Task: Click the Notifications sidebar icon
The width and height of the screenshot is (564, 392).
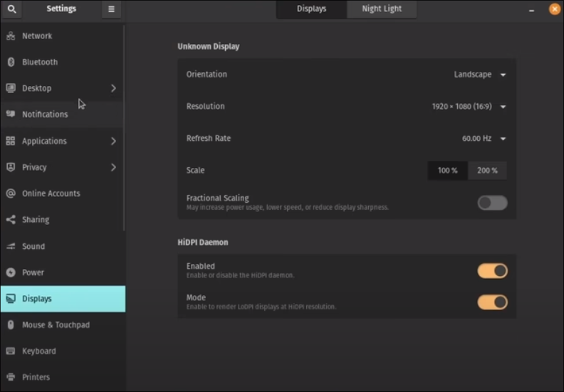Action: click(11, 114)
